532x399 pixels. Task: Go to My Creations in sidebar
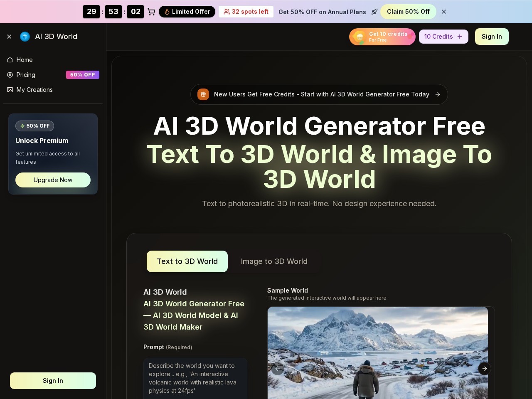(53, 90)
